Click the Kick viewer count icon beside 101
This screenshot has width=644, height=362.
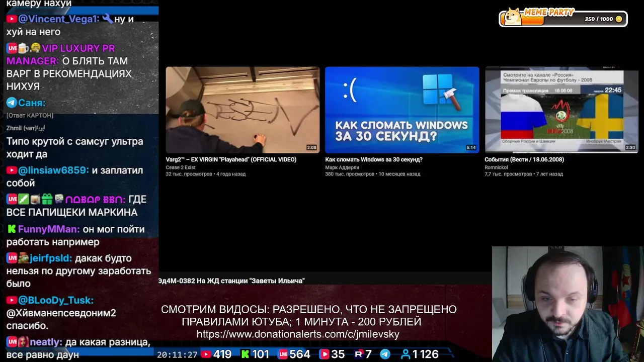pos(245,354)
